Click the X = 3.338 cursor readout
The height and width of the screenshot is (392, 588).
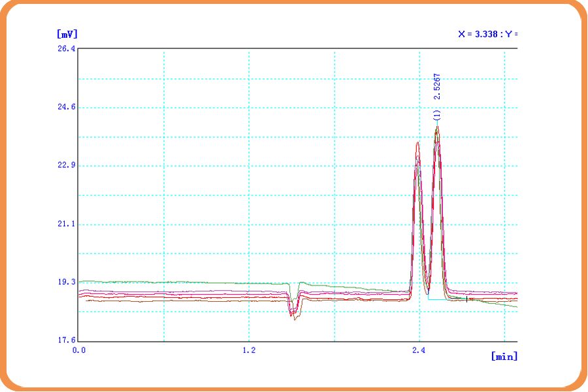click(488, 34)
